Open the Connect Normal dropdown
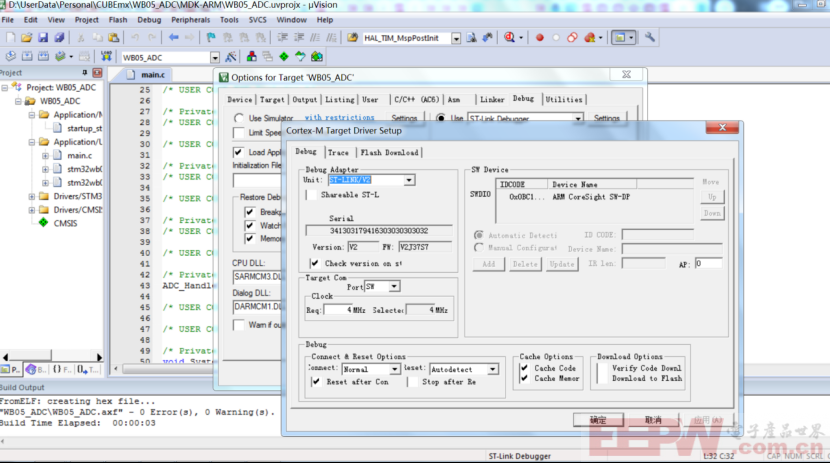This screenshot has width=830, height=463. 394,369
